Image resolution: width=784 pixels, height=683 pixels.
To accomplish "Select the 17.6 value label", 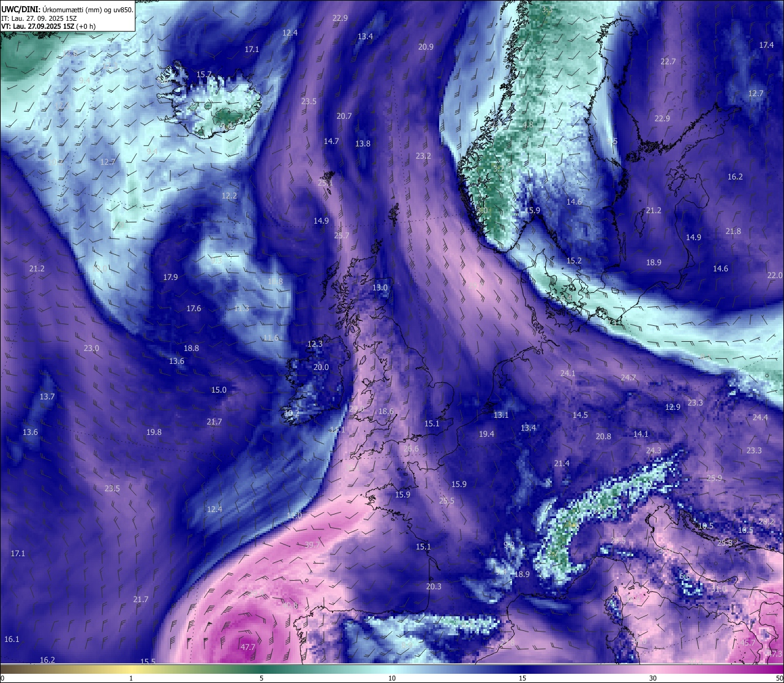I will tap(194, 308).
